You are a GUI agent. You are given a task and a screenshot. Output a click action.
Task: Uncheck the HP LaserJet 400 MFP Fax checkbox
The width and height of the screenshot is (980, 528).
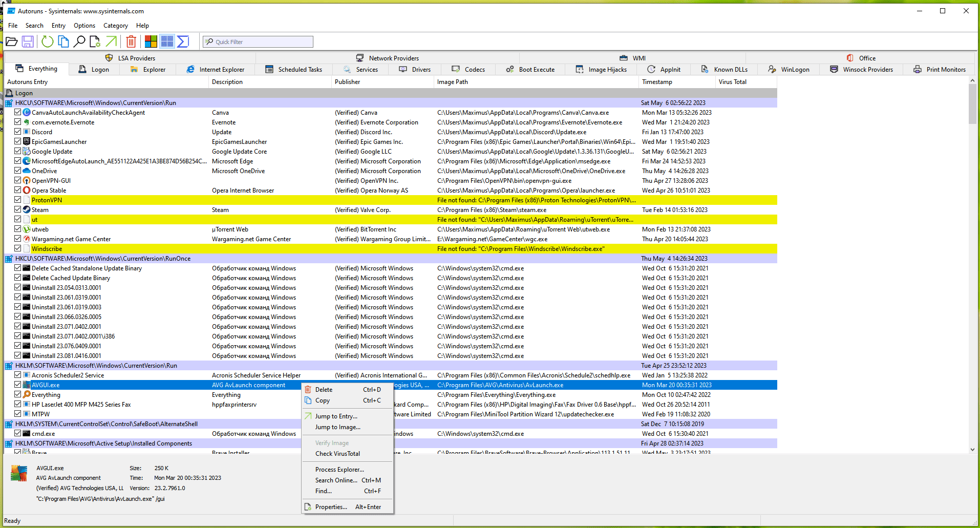18,405
